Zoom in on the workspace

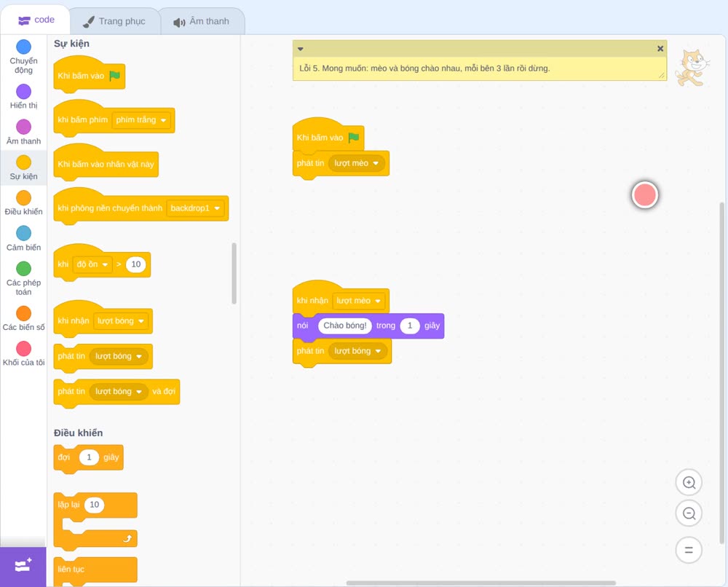point(689,483)
